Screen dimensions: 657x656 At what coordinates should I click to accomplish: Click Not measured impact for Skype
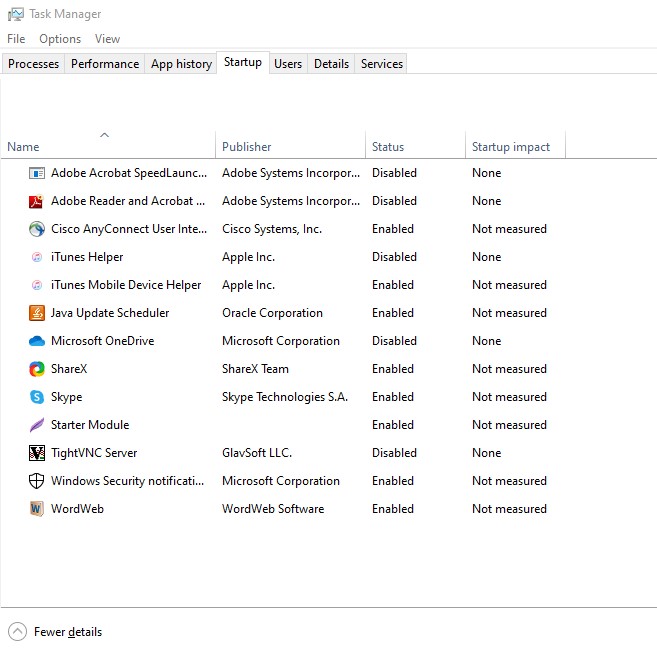point(510,397)
